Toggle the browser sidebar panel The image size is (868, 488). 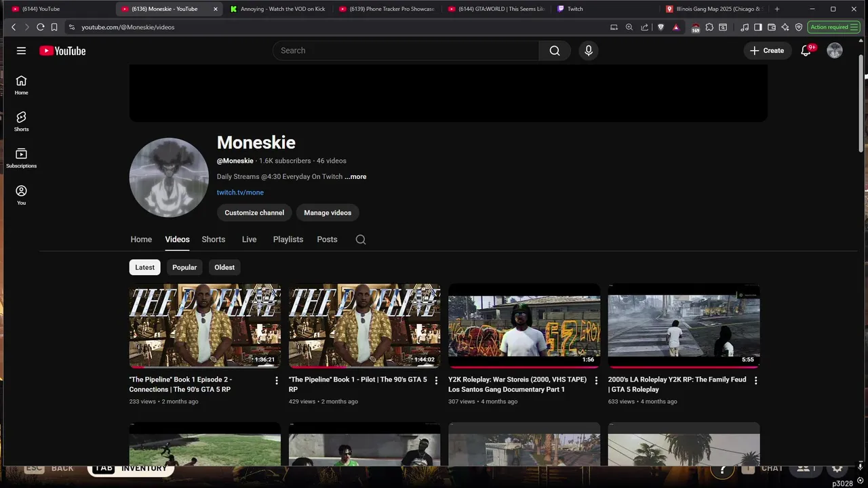tap(758, 27)
